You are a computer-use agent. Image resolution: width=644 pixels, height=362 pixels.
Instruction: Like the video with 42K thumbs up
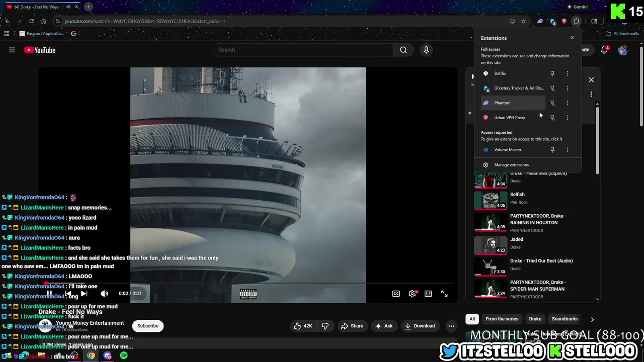coord(303,326)
